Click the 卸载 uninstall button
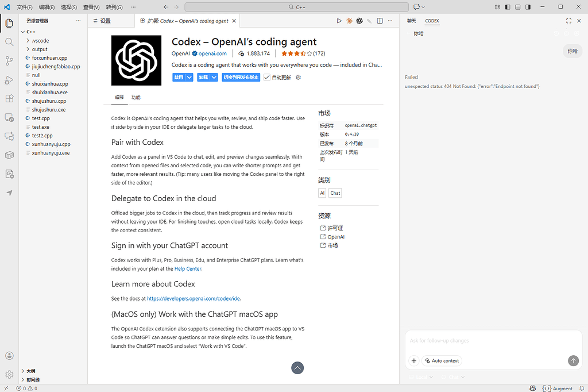Image resolution: width=588 pixels, height=392 pixels. point(203,78)
